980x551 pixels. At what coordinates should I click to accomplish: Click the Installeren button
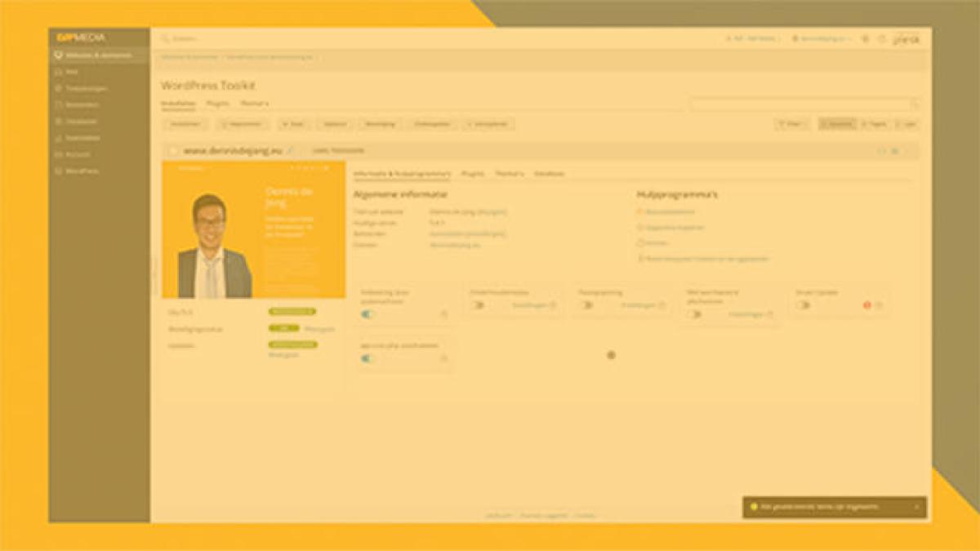[185, 124]
